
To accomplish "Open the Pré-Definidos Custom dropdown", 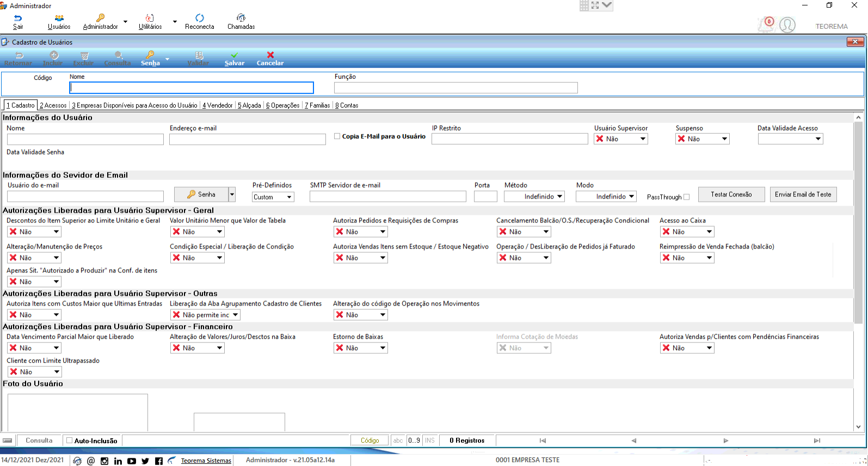I will 273,197.
